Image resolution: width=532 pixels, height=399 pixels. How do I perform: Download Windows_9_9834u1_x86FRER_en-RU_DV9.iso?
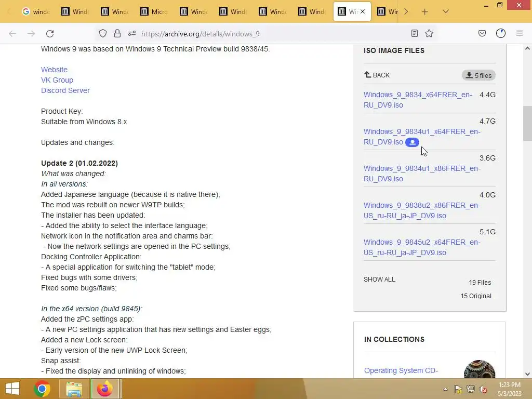(x=422, y=174)
